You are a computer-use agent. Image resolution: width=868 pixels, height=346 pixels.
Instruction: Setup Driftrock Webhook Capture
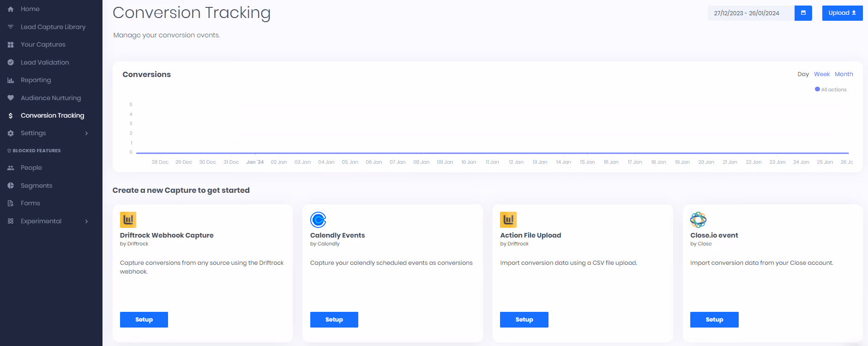point(144,320)
